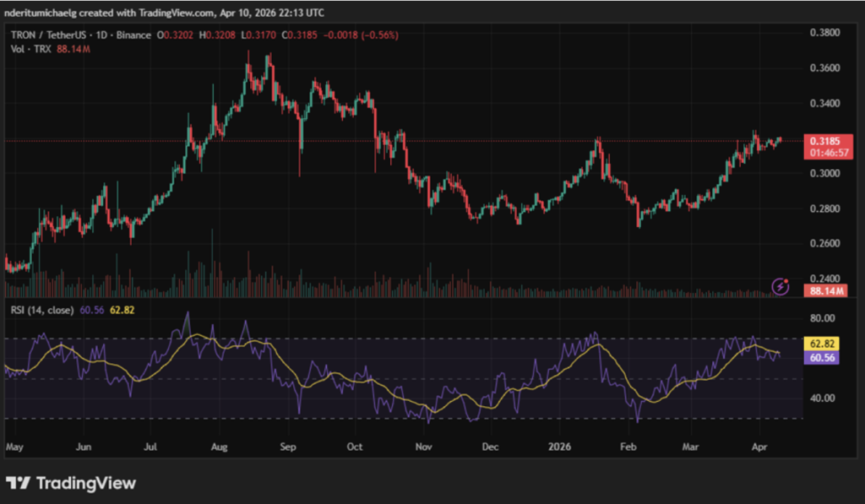Click the 01:46:57 bar countdown timer

click(x=824, y=153)
